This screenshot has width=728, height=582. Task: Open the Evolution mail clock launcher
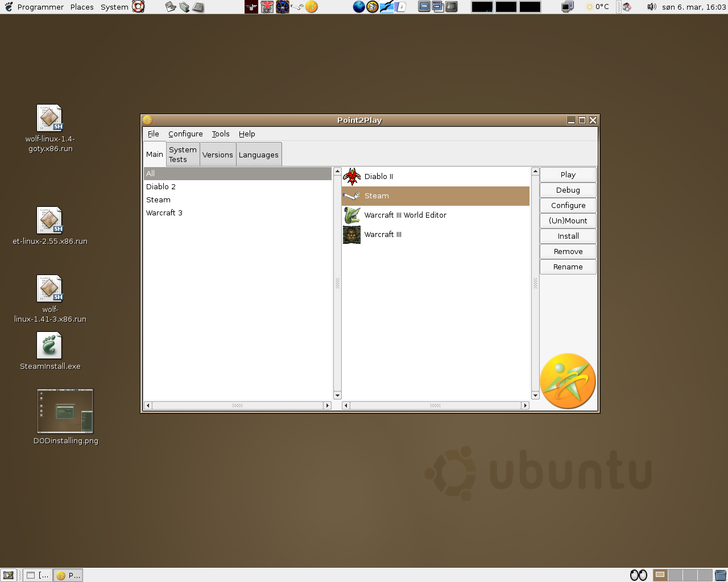tap(373, 7)
